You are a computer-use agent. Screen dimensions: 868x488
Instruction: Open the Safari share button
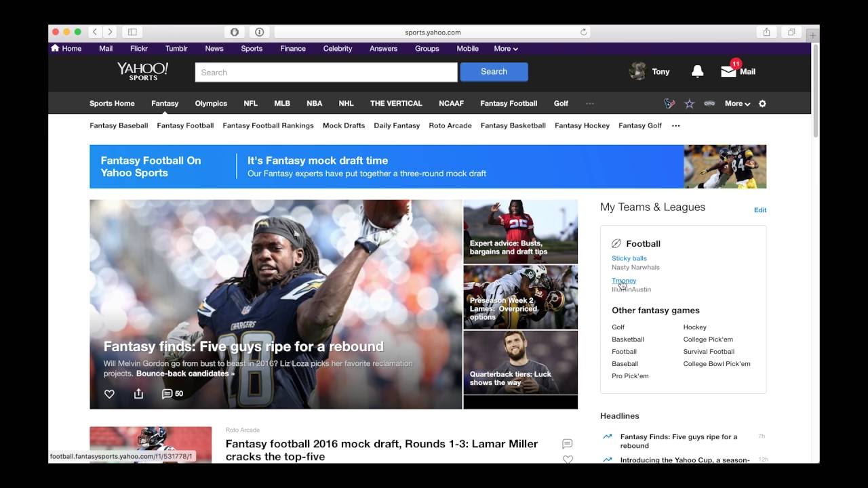pos(766,32)
